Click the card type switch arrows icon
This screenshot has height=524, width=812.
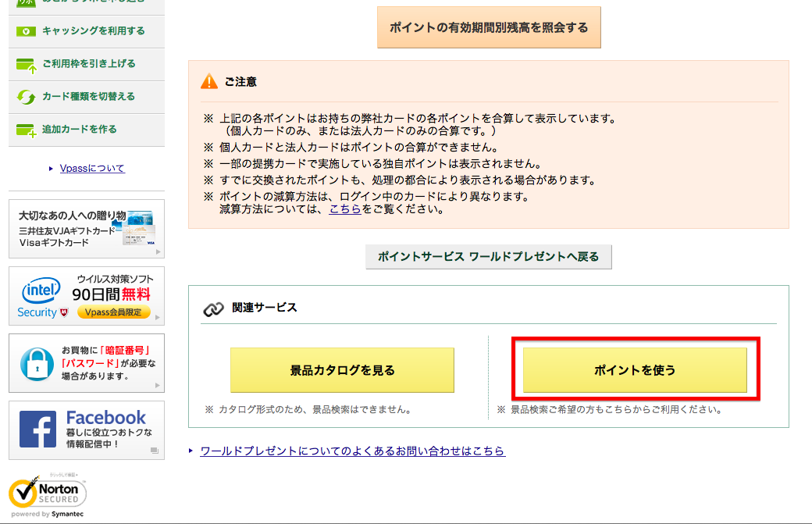pyautogui.click(x=27, y=97)
